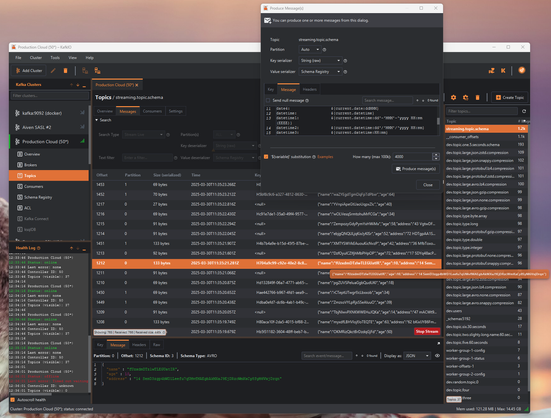Click the Production Cloud (50*) cluster entry
The image size is (551, 418).
tap(48, 142)
